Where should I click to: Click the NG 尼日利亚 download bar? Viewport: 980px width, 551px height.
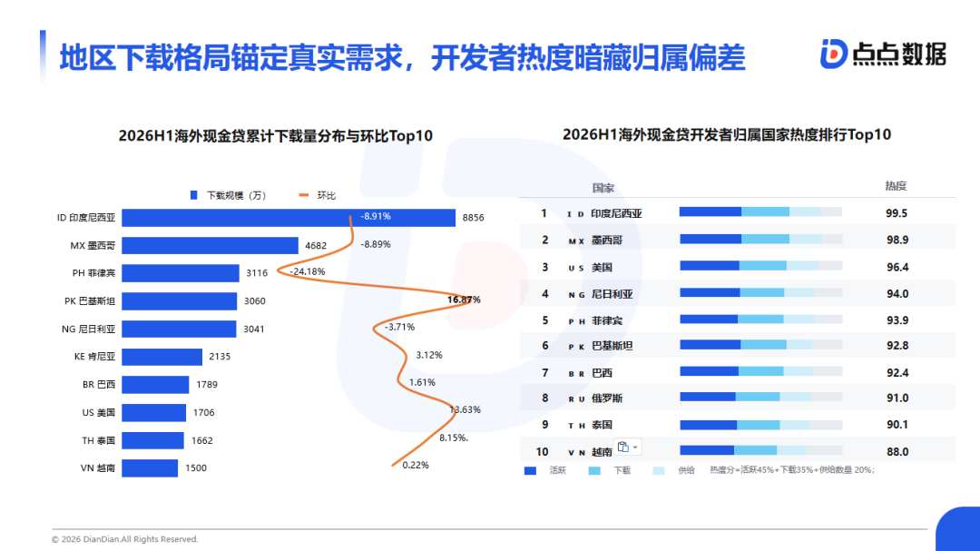(179, 329)
